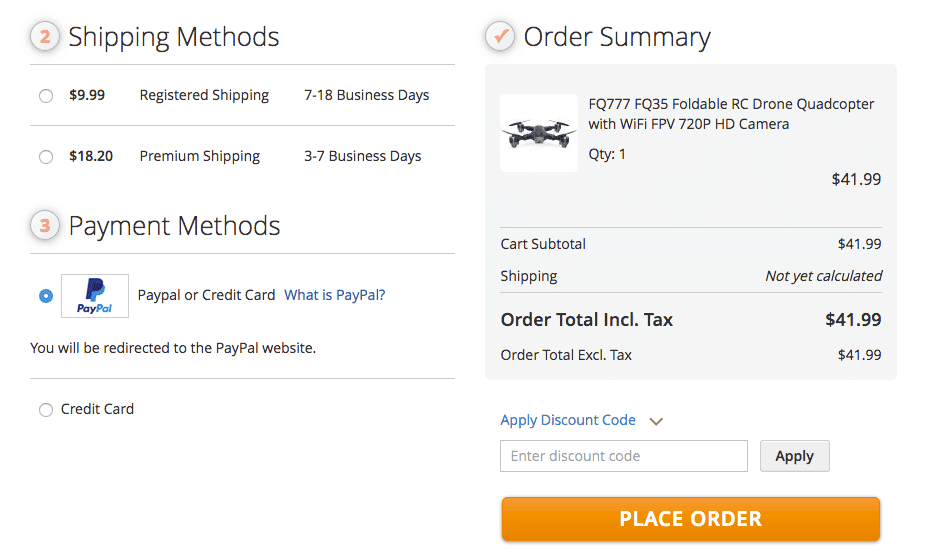Click the Registered Shipping label
Image resolution: width=937 pixels, height=559 pixels.
click(204, 95)
